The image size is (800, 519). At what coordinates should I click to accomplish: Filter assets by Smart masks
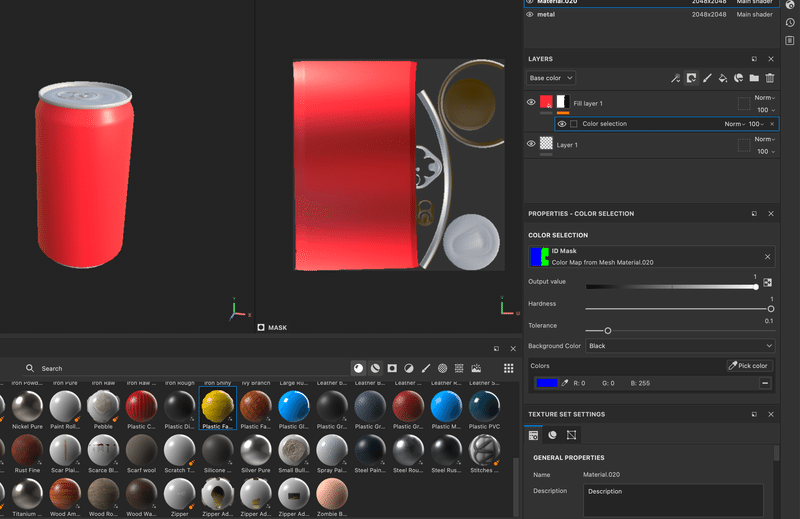click(x=392, y=368)
